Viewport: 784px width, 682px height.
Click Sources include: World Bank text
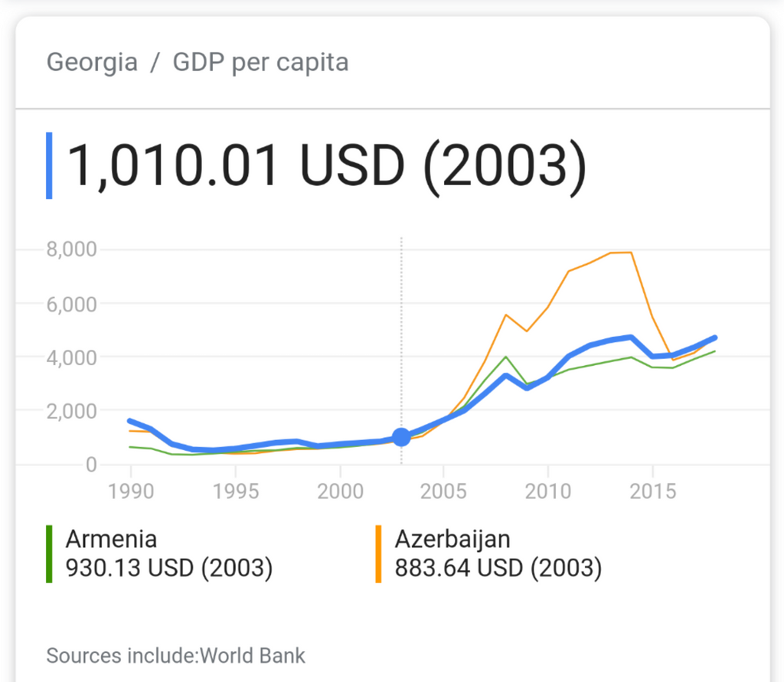(x=175, y=655)
